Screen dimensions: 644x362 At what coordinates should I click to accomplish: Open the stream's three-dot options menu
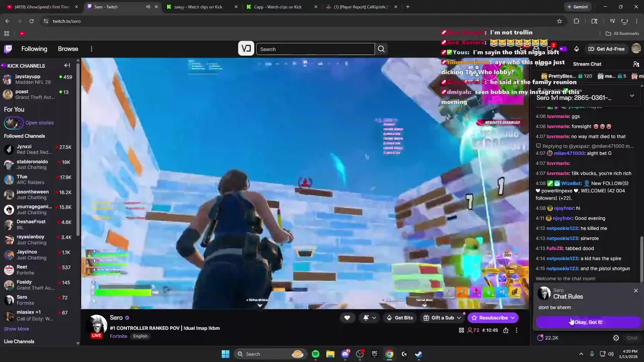tap(516, 330)
